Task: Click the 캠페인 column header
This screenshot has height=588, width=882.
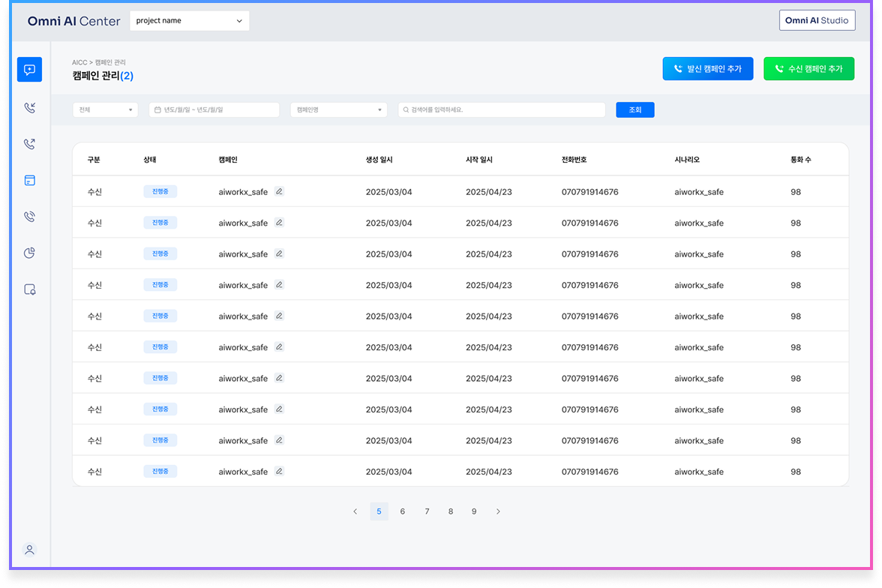Action: 228,160
